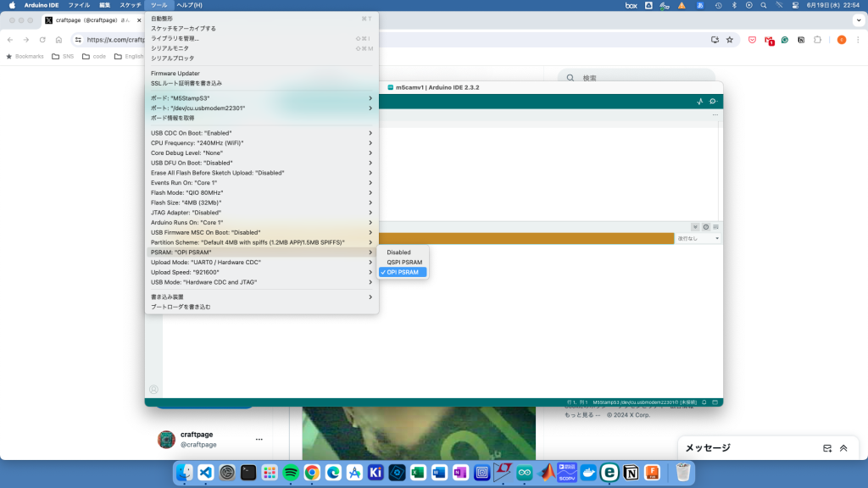Clear serial monitor output icon
The height and width of the screenshot is (488, 868).
(x=715, y=227)
